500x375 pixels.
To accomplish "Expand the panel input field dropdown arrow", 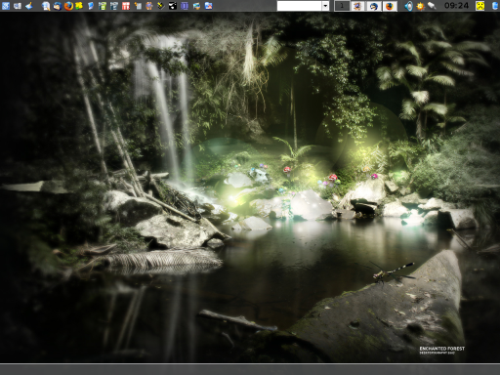I will pos(325,6).
